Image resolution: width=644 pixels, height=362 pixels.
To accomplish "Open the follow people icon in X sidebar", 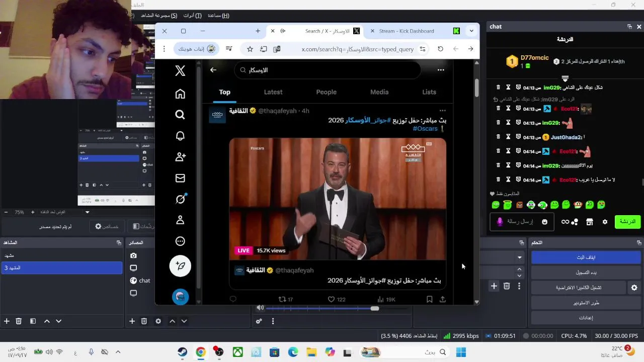I will (x=180, y=157).
